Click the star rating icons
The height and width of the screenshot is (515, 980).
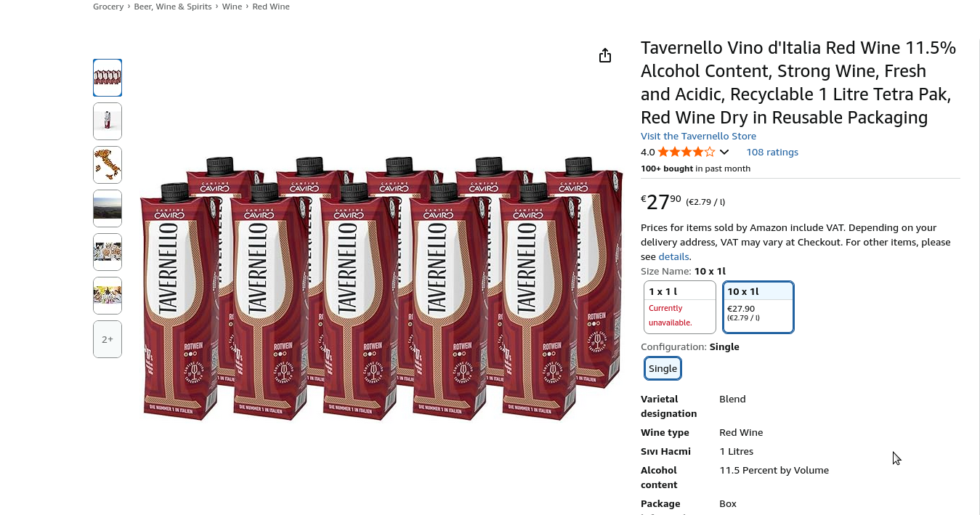point(686,153)
